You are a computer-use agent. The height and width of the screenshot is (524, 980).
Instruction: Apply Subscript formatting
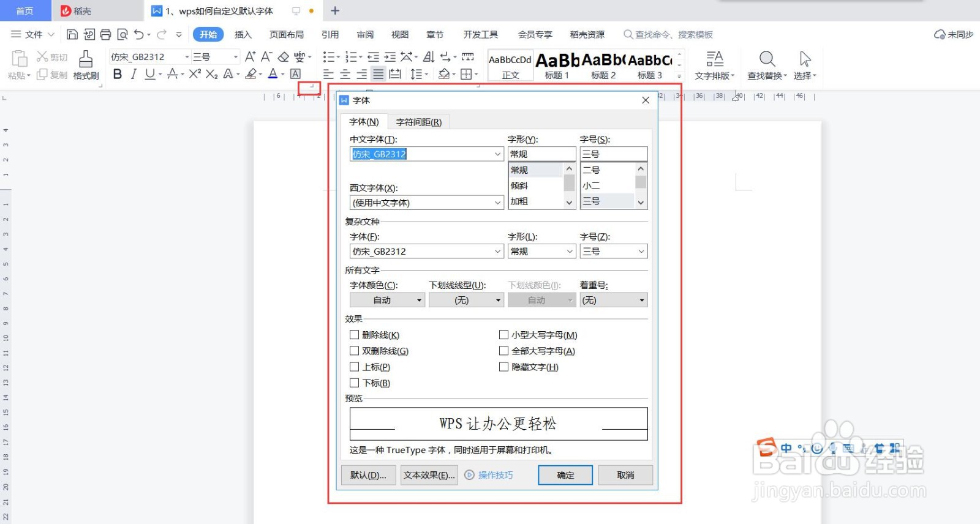(x=212, y=74)
